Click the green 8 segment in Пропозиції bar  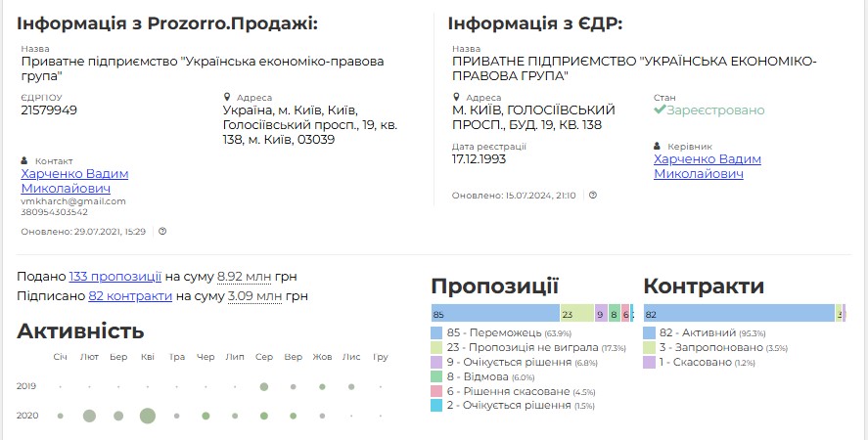(x=615, y=313)
